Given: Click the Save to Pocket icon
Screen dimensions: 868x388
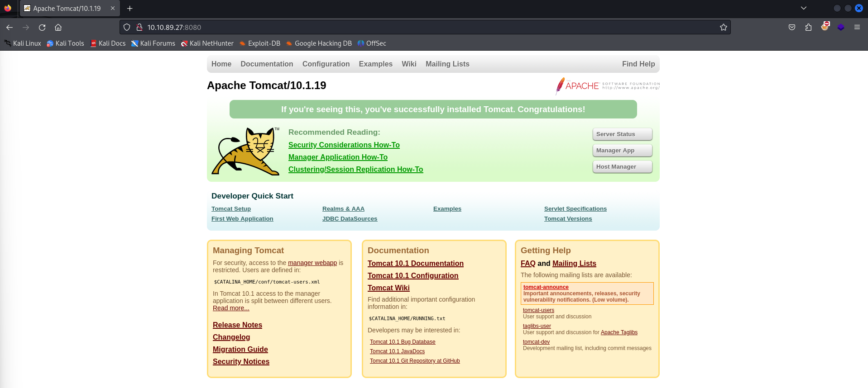Looking at the screenshot, I should click(x=791, y=28).
